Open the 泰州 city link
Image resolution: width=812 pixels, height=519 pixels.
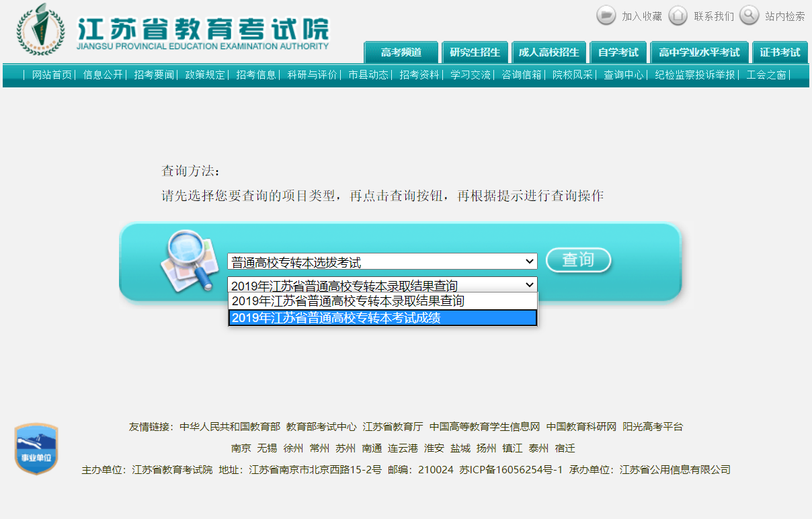pos(538,448)
